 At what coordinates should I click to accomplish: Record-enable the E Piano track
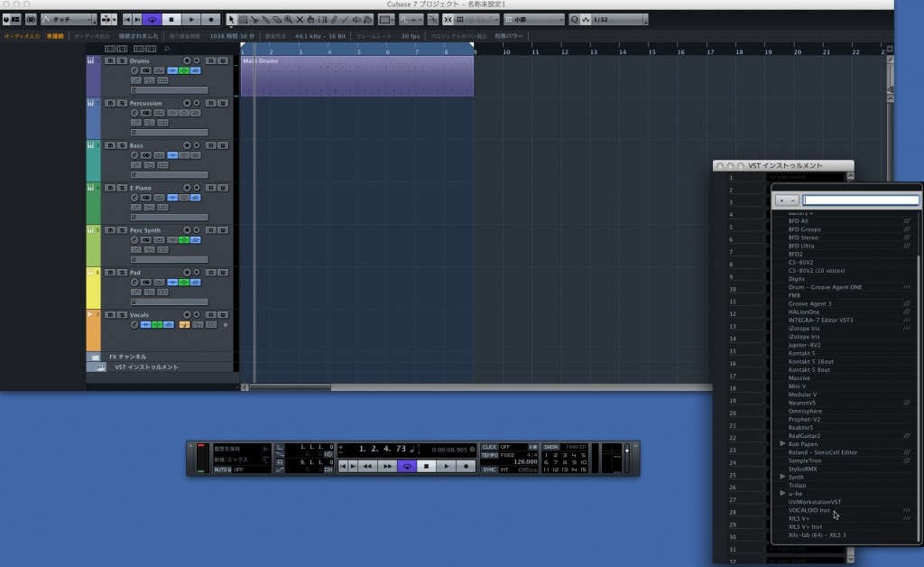(x=187, y=188)
